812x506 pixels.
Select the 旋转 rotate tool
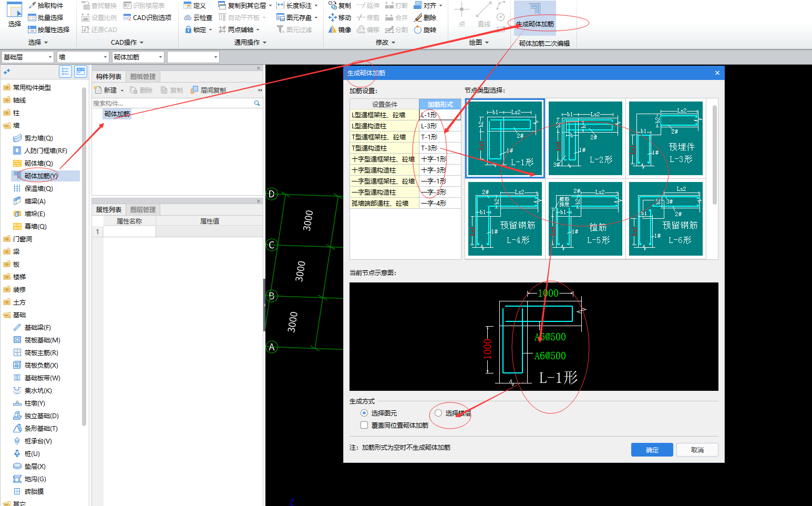point(425,29)
